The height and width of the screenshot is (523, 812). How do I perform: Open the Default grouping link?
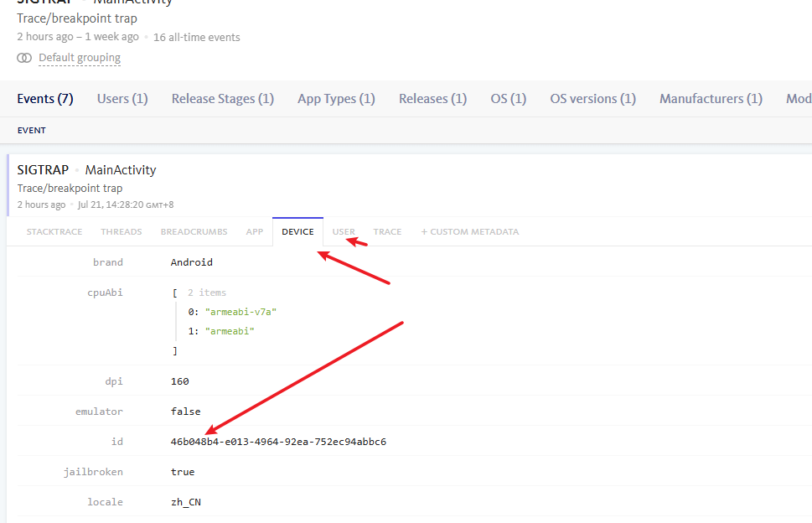tap(80, 58)
